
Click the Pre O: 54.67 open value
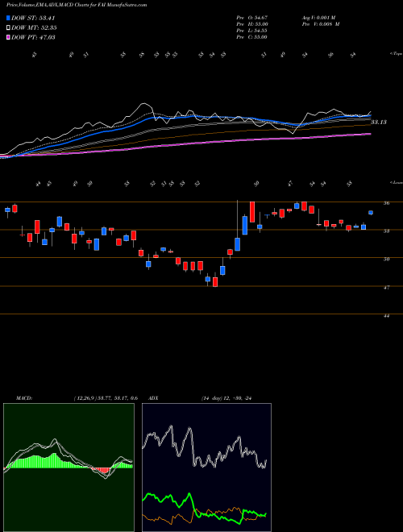pyautogui.click(x=252, y=18)
